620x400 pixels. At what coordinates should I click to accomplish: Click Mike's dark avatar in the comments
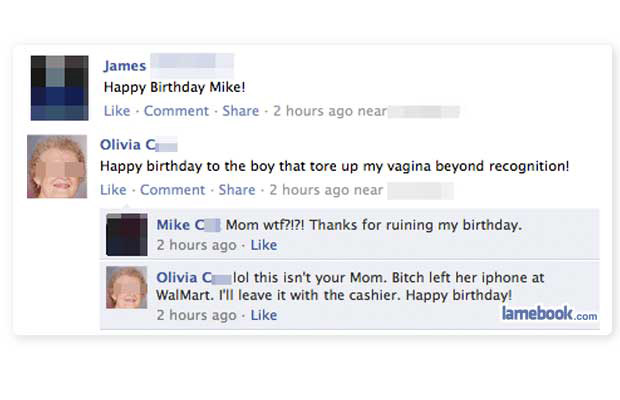(x=126, y=233)
